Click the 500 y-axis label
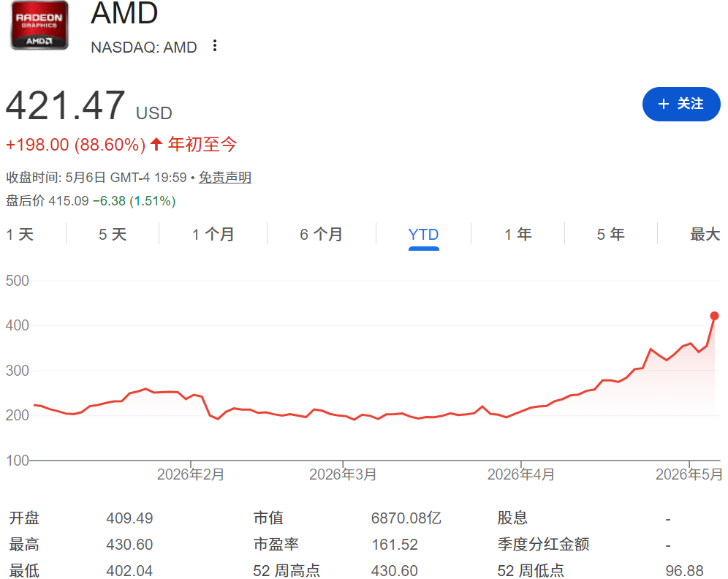Image resolution: width=728 pixels, height=579 pixels. pyautogui.click(x=18, y=281)
